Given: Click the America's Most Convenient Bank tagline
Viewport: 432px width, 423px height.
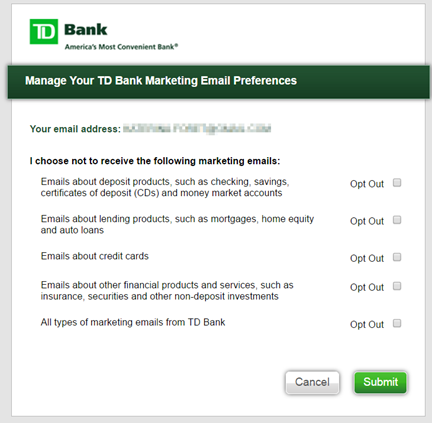Looking at the screenshot, I should 121,47.
